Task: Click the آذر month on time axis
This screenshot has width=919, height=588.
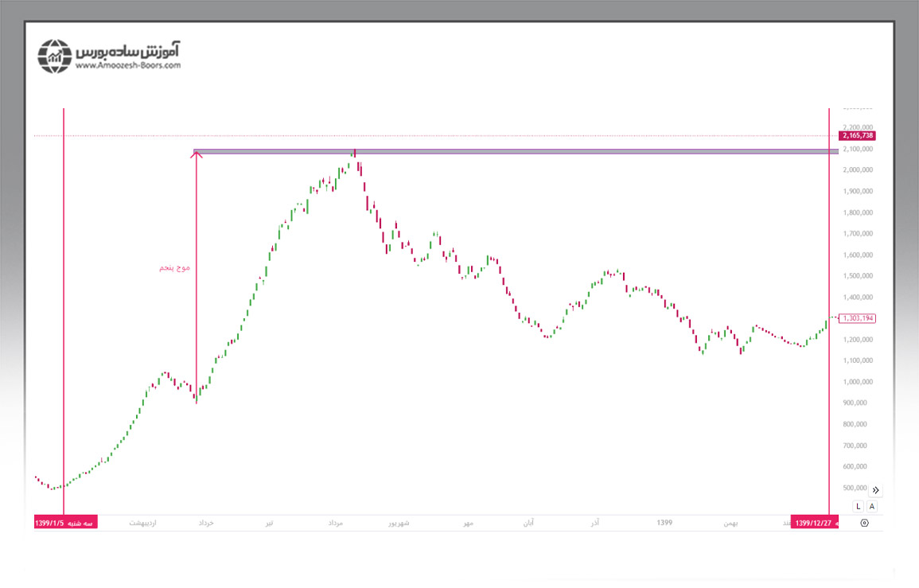Action: pos(594,524)
